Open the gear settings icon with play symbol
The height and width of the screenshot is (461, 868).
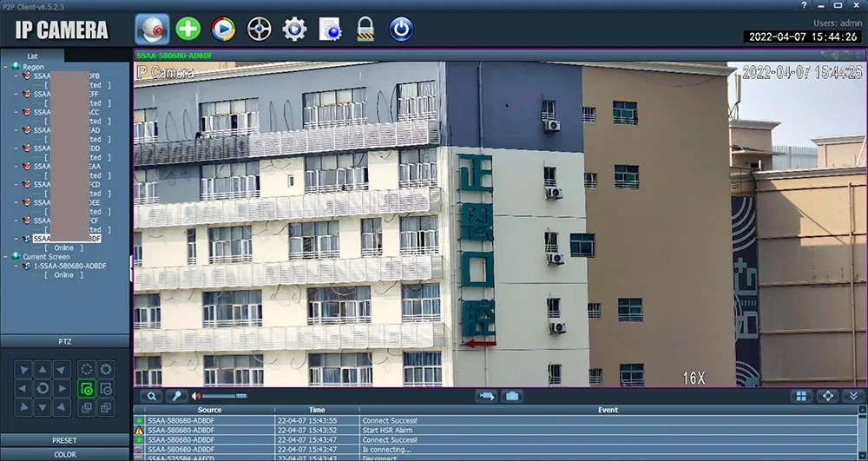(294, 29)
